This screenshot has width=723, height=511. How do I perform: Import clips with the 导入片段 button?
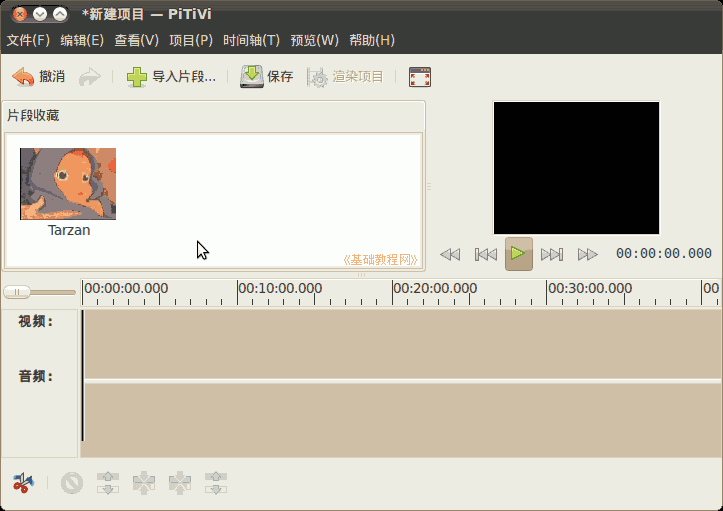[171, 77]
